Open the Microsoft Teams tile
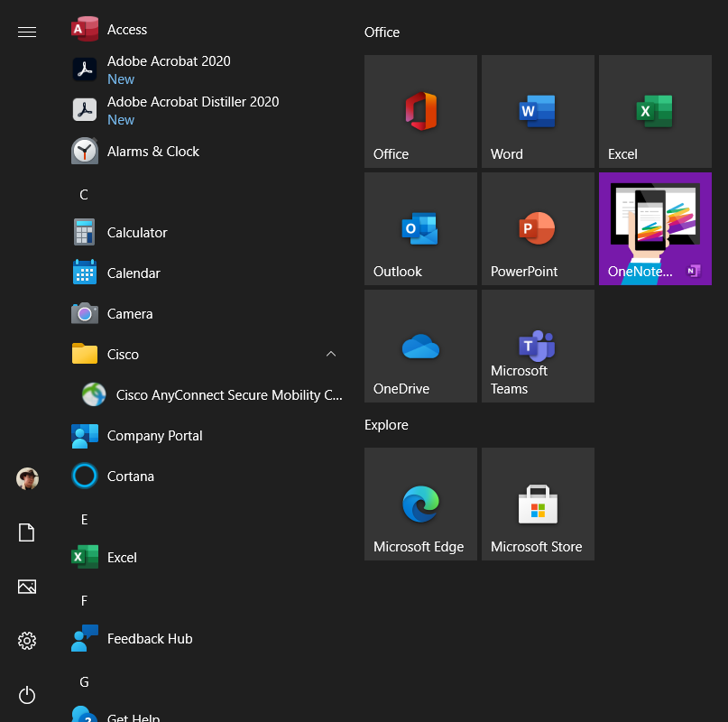Screen dimensions: 728x722 [538, 347]
